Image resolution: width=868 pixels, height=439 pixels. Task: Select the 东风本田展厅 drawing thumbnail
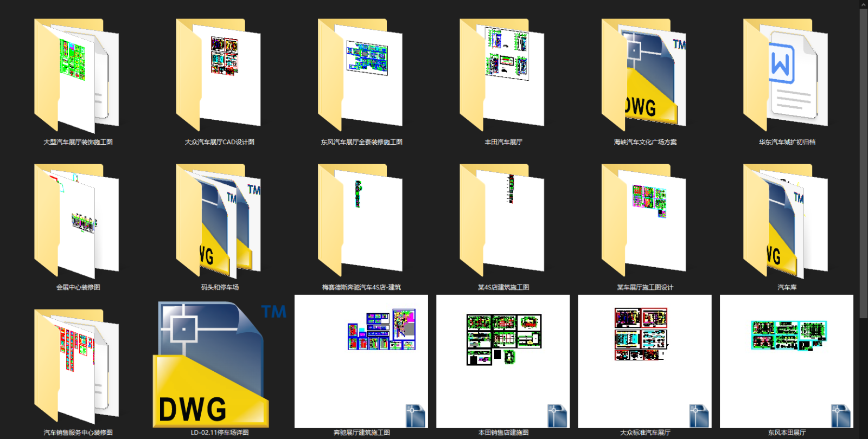pyautogui.click(x=787, y=361)
